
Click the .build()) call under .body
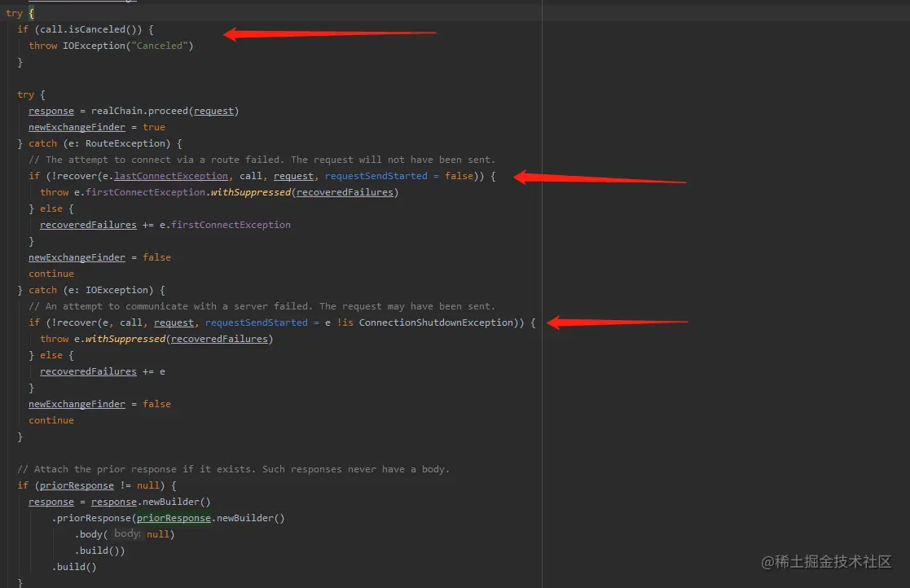pyautogui.click(x=100, y=551)
